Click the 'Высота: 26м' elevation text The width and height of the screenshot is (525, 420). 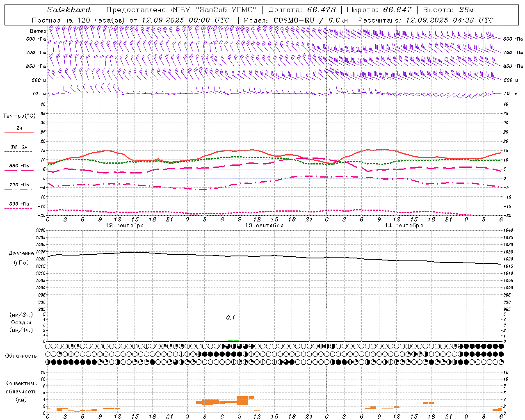(x=448, y=10)
